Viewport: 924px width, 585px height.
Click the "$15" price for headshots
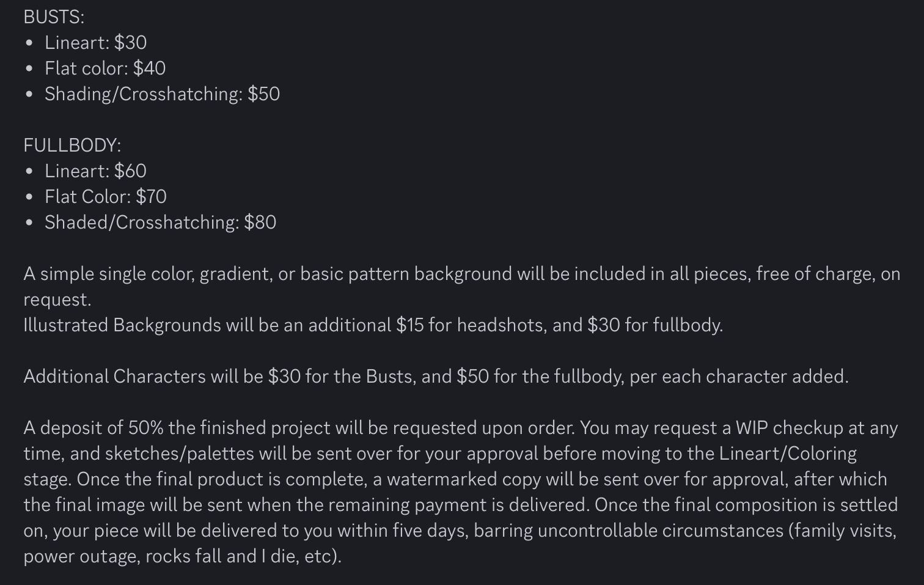pos(409,325)
